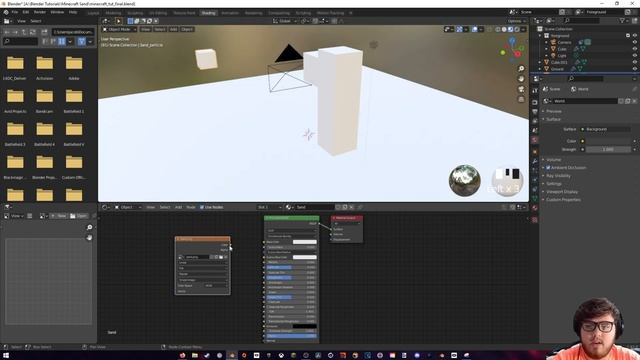640x360 pixels.
Task: Open Object Mode dropdown in viewport
Action: pyautogui.click(x=119, y=29)
